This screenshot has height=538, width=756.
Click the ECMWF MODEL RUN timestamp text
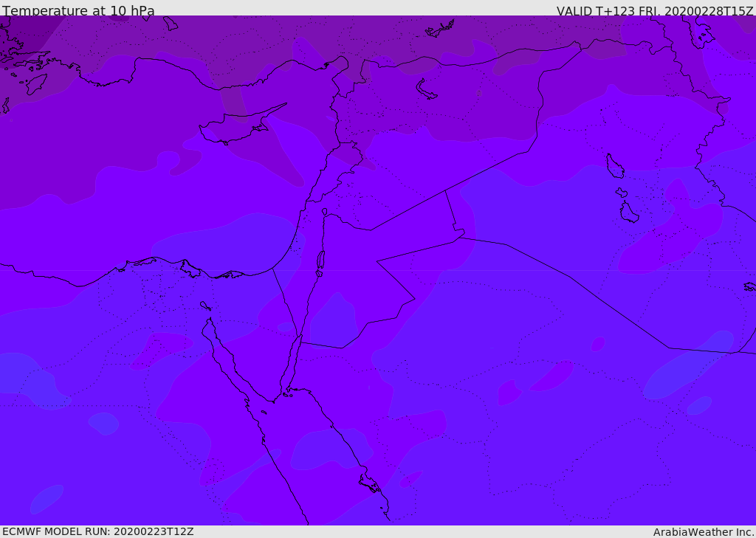click(97, 531)
